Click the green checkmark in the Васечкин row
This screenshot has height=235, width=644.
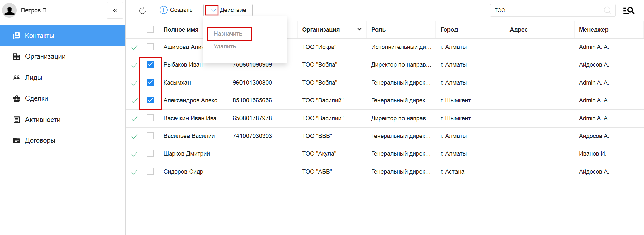[135, 119]
